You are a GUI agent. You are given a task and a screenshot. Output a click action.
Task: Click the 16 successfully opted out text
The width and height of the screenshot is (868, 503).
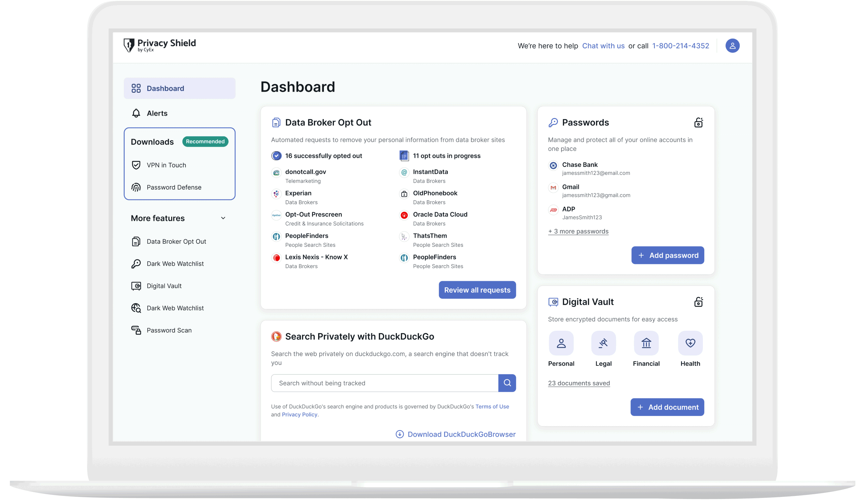[x=323, y=156]
